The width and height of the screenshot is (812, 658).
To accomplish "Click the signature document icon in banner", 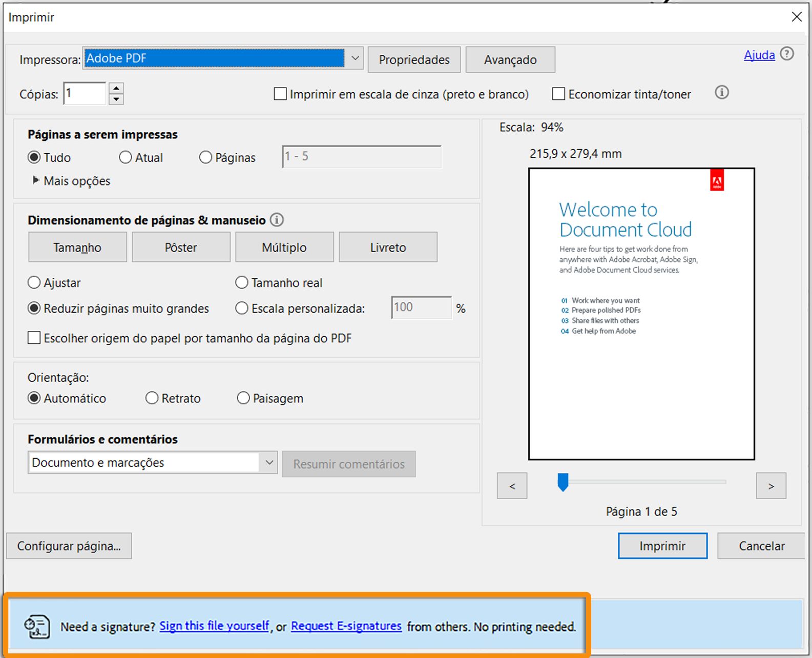I will click(37, 627).
